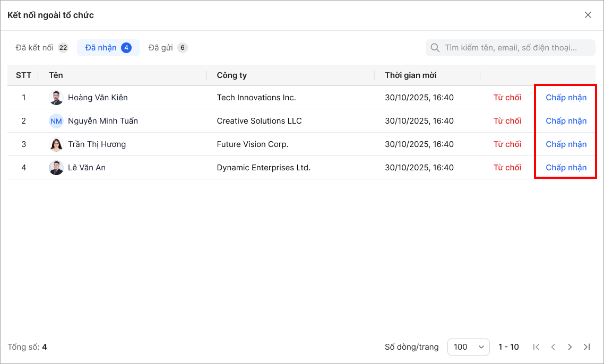Focus the name, email, phone search field

point(515,48)
